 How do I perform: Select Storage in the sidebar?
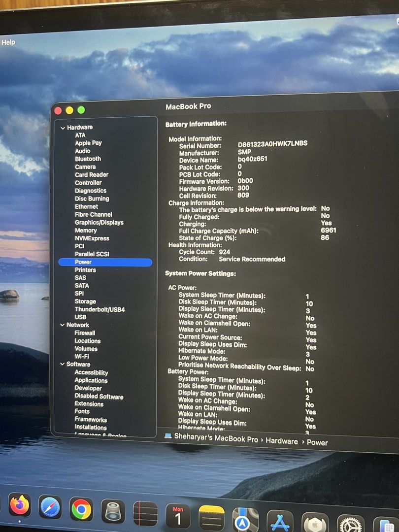click(85, 301)
